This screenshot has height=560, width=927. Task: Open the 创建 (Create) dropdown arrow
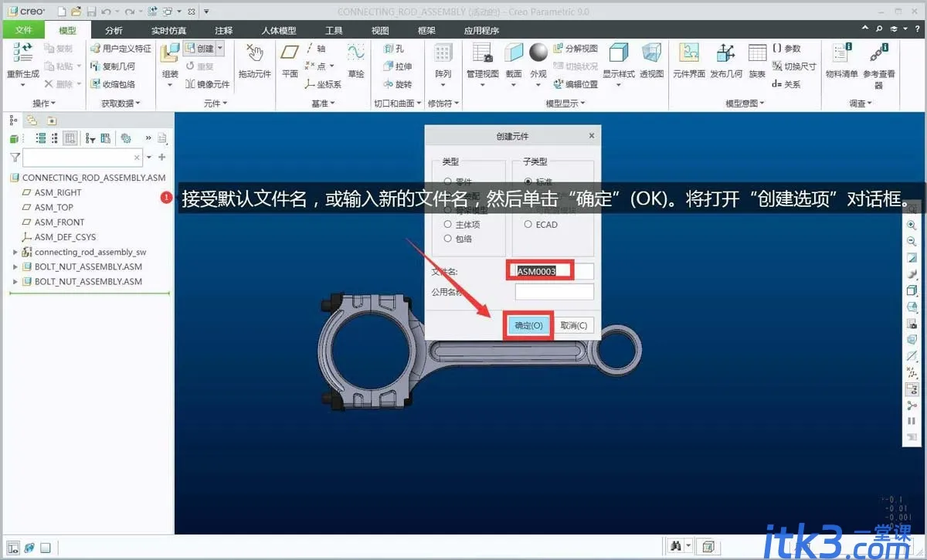[x=220, y=48]
